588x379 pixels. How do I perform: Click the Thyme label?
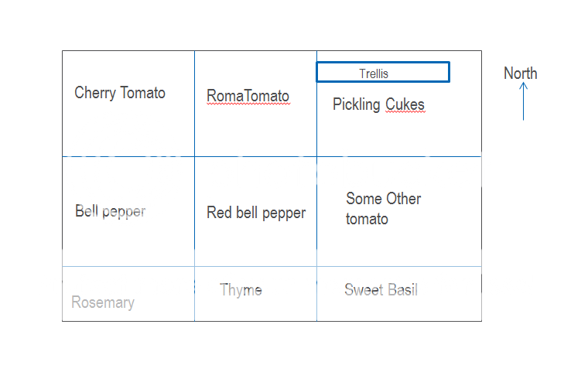point(241,290)
